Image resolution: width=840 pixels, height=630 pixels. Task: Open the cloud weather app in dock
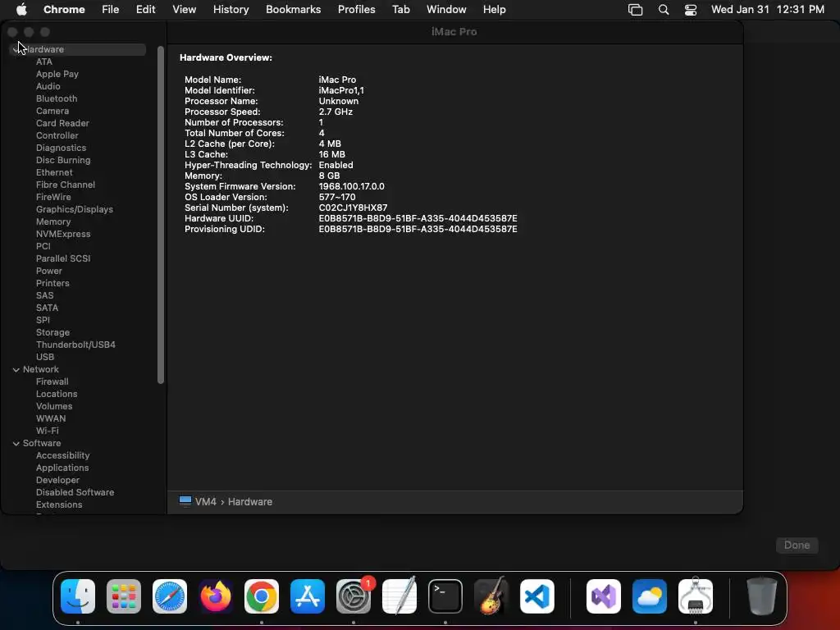click(650, 596)
